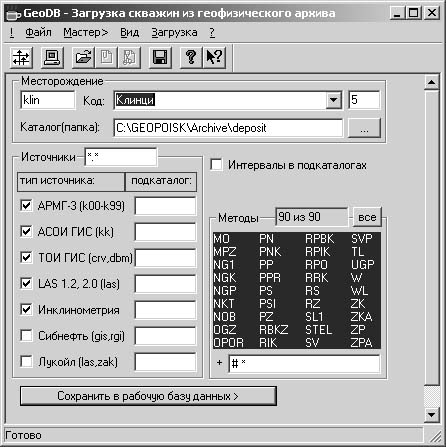The height and width of the screenshot is (447, 446).
Task: Click the context help arrow-question icon
Action: (214, 57)
